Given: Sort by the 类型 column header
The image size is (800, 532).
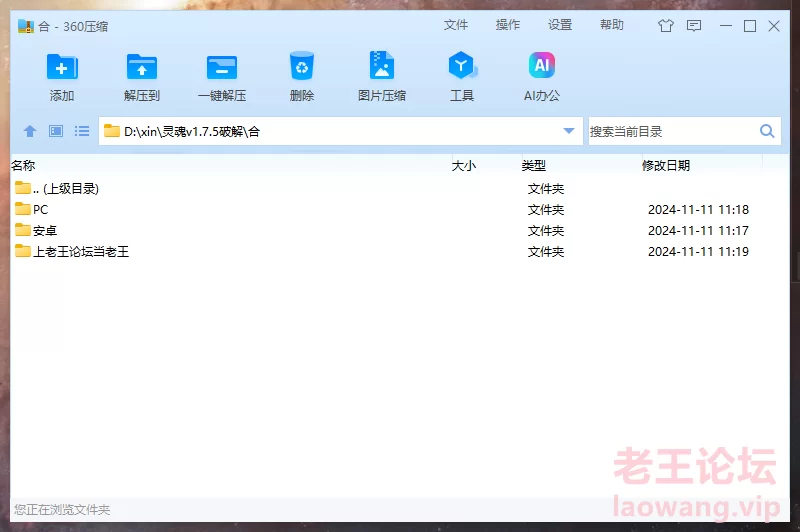Looking at the screenshot, I should point(534,165).
